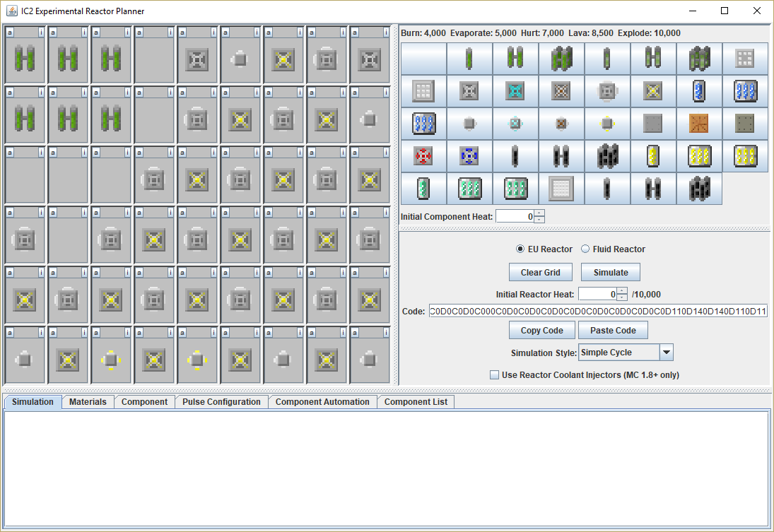Choose the LZH-Condensator blue component
774x532 pixels.
coord(469,156)
